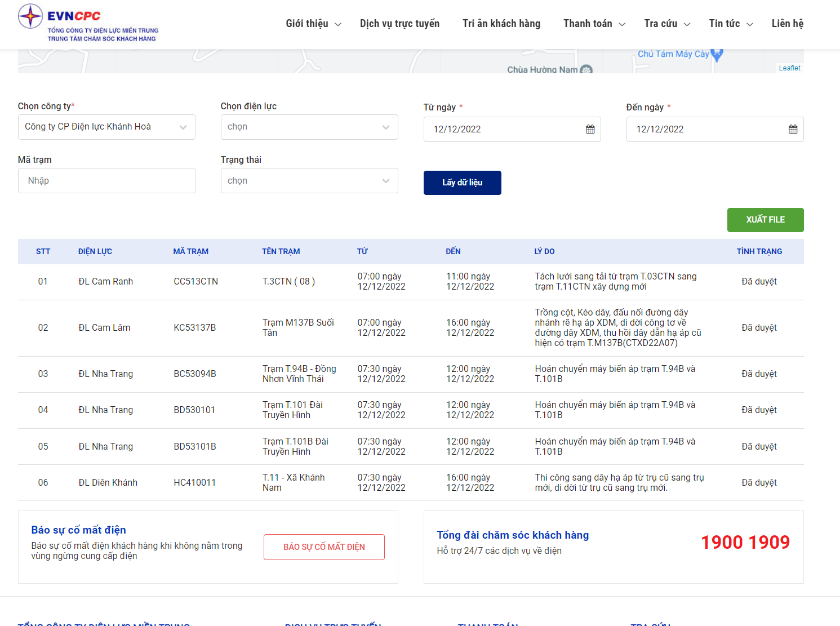
Task: Open the Đến ngày calendar picker icon
Action: click(x=793, y=130)
